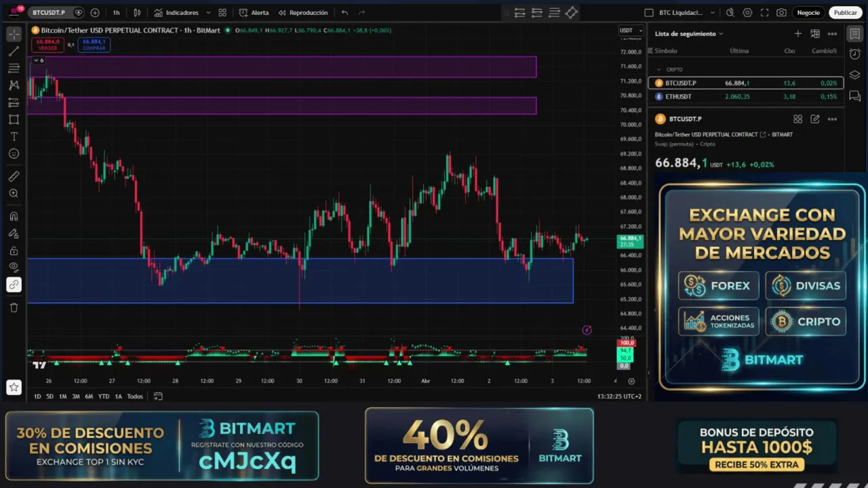Image resolution: width=868 pixels, height=488 pixels.
Task: Tick the layout selection square checkbox
Action: [649, 12]
